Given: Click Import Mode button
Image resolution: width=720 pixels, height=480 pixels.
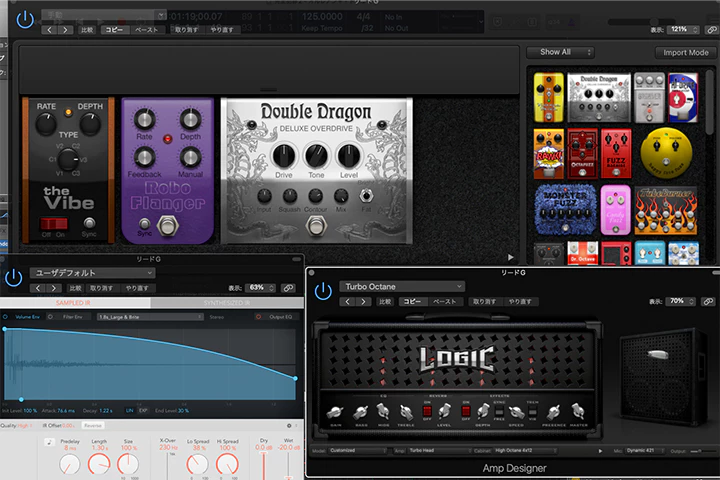Looking at the screenshot, I should click(x=686, y=53).
